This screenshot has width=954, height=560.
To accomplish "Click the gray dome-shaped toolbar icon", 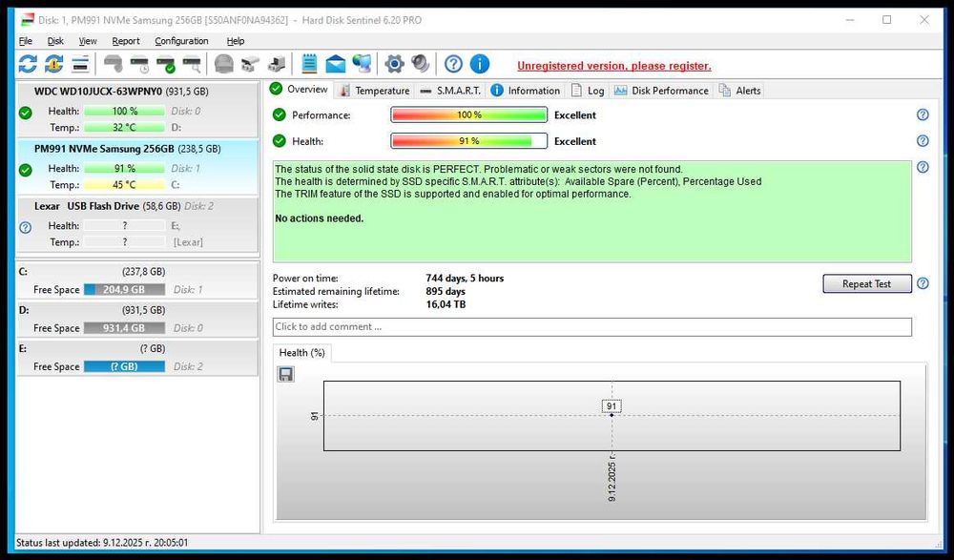I will pyautogui.click(x=224, y=64).
